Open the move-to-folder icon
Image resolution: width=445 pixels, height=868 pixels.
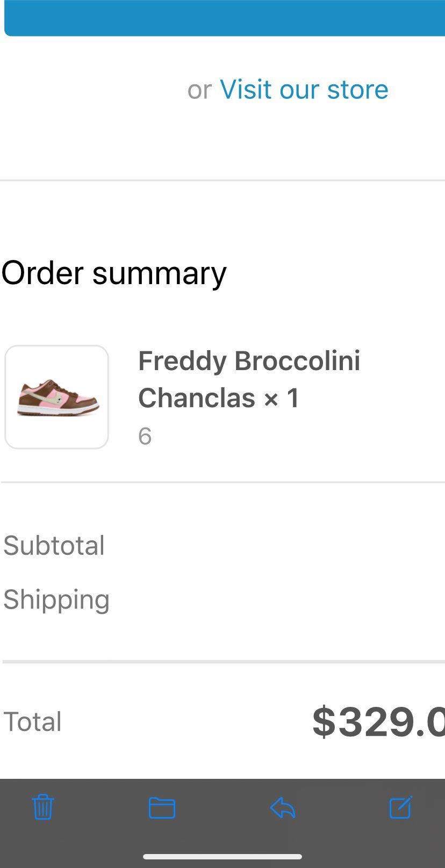(x=162, y=808)
